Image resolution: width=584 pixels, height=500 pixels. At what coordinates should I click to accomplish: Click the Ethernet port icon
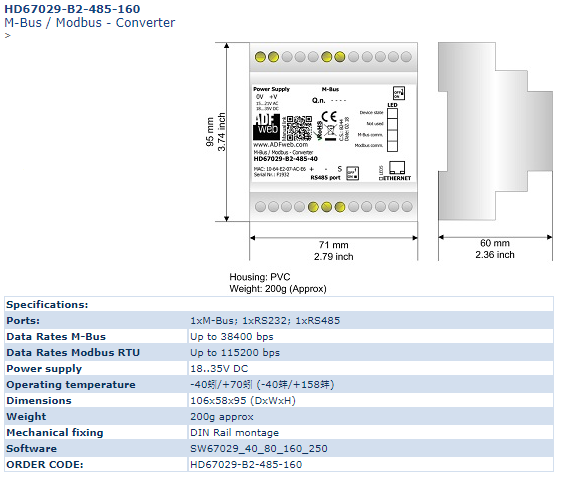click(397, 168)
